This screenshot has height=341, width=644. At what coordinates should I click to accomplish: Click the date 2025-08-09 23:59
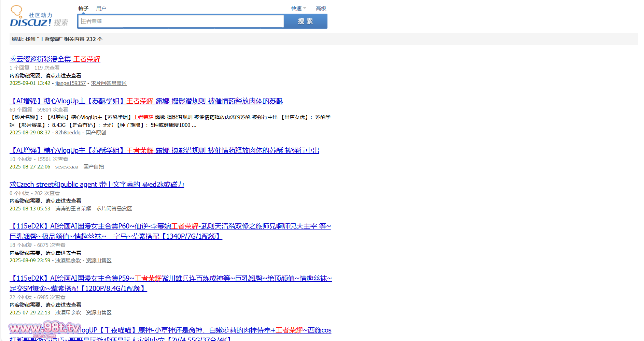click(30, 261)
